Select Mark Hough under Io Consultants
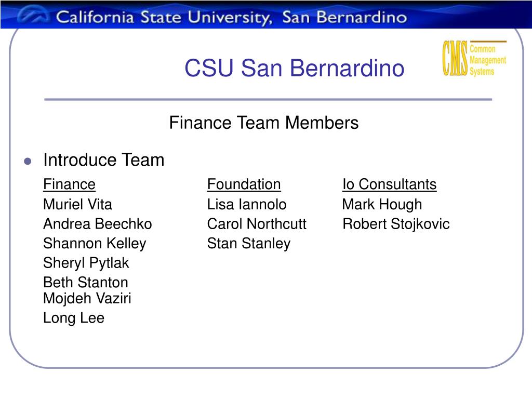 (x=382, y=205)
